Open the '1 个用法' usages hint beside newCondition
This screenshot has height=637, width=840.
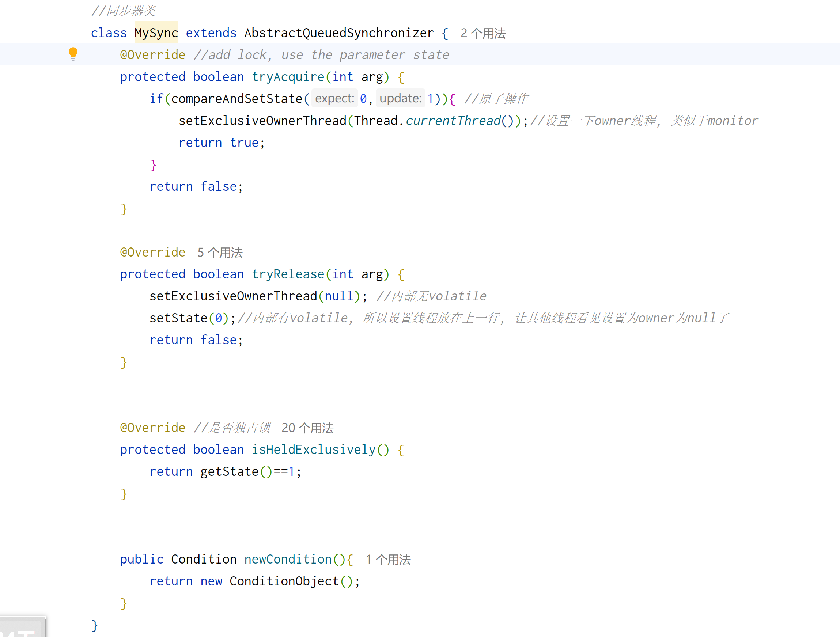(388, 560)
